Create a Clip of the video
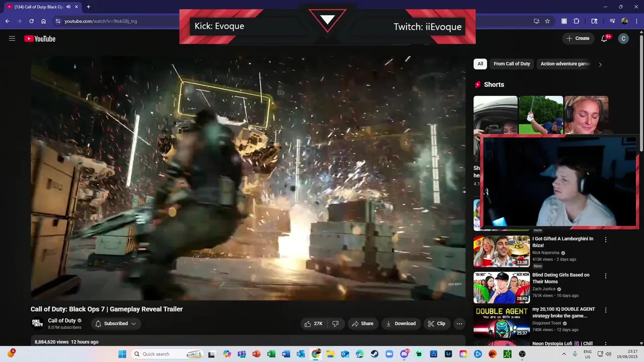Viewport: 644px width, 362px height. point(437,324)
